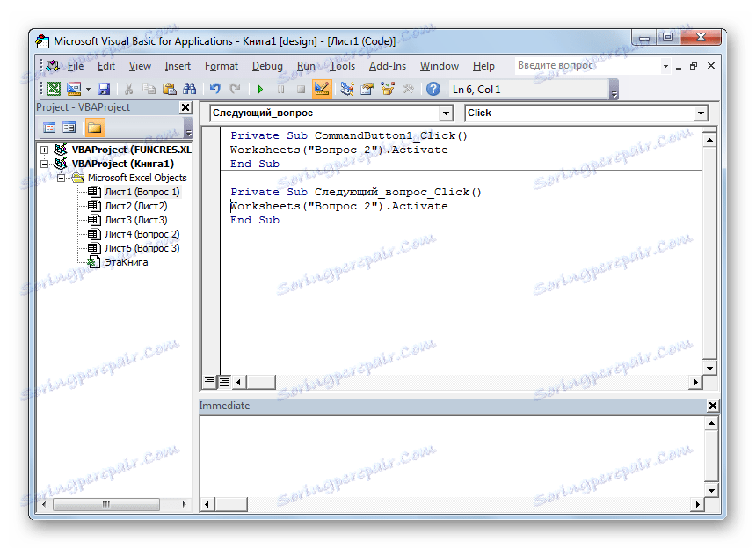Image resolution: width=756 pixels, height=549 pixels.
Task: Close the Project - VBAProject panel
Action: click(185, 107)
